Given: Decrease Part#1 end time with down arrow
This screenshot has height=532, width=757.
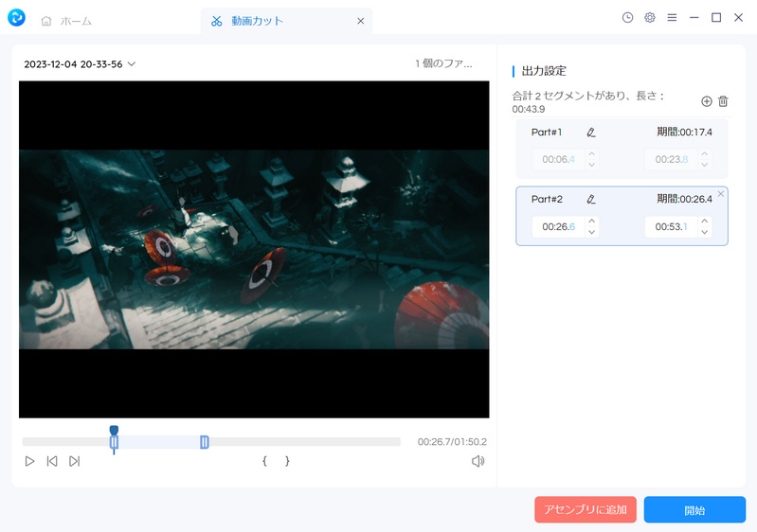Looking at the screenshot, I should [x=705, y=165].
